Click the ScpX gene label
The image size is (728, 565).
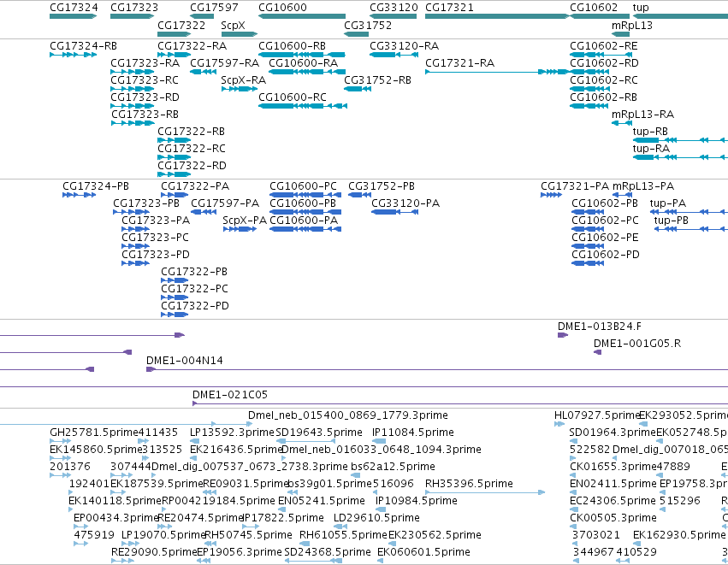233,25
